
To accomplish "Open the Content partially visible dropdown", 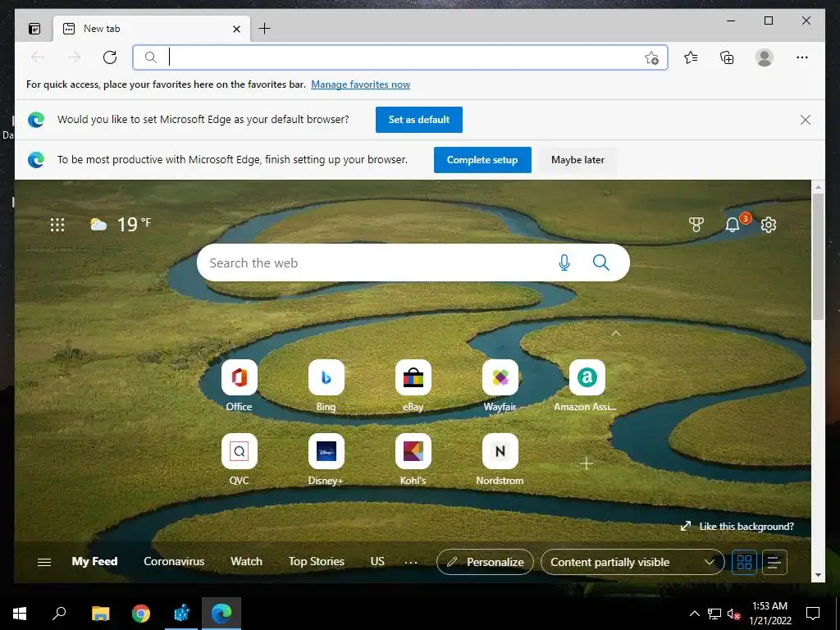I will [x=632, y=562].
